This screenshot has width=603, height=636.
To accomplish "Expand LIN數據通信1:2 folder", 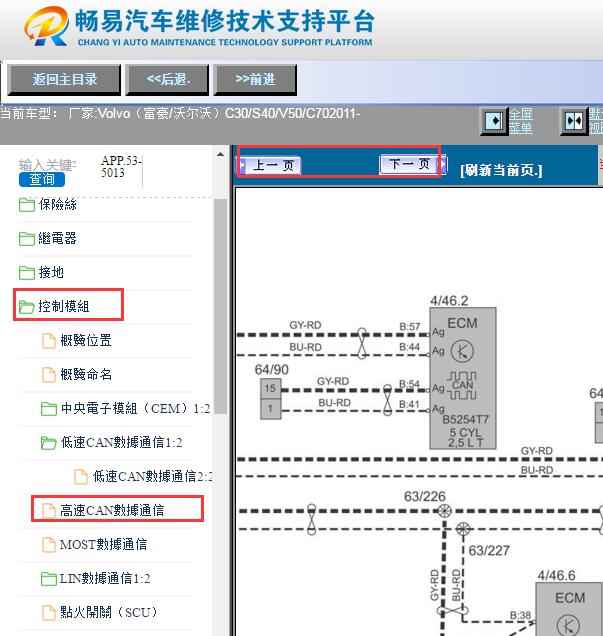I will pyautogui.click(x=105, y=578).
